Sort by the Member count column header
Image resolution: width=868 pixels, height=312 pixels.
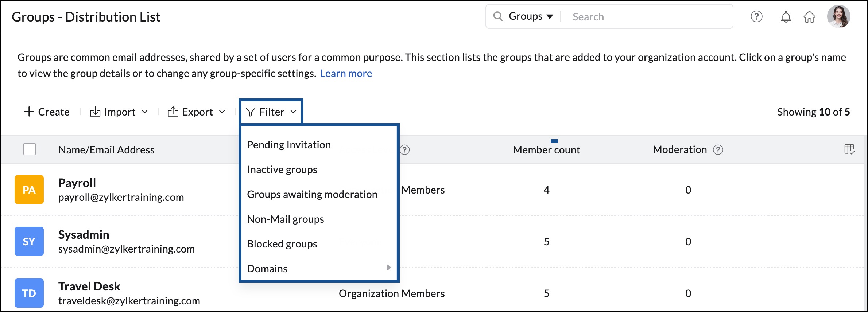pos(546,150)
